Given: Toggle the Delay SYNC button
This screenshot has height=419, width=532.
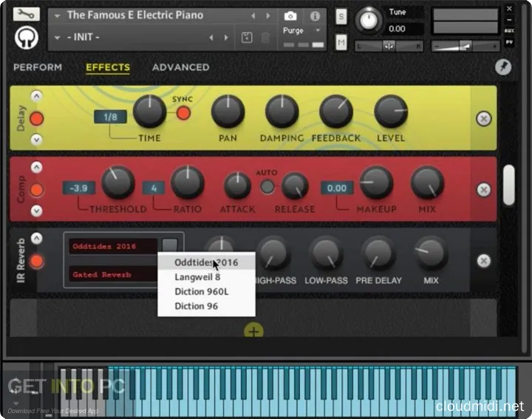Looking at the screenshot, I should click(x=182, y=113).
